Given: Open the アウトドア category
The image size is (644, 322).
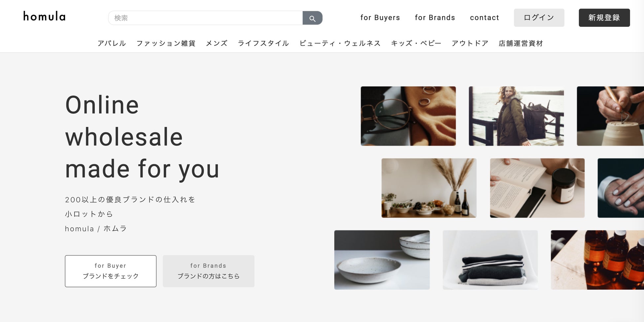Looking at the screenshot, I should click(x=470, y=43).
